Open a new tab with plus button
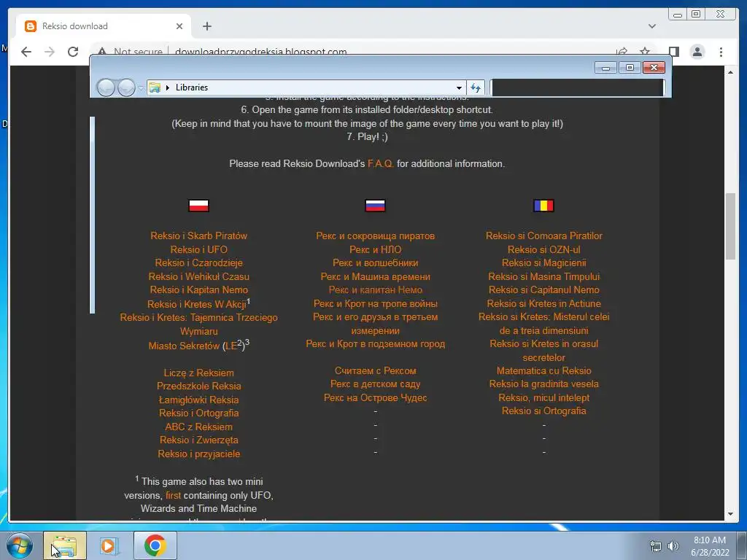The width and height of the screenshot is (747, 560). point(206,26)
